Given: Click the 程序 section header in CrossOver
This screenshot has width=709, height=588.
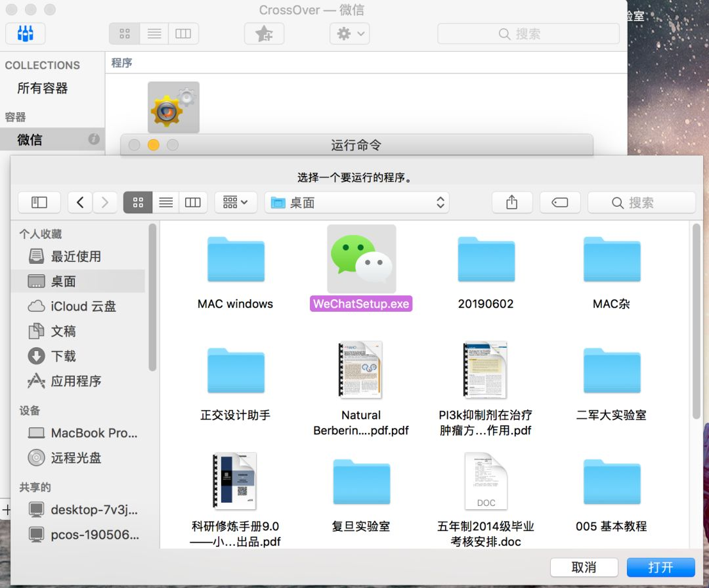Looking at the screenshot, I should pos(121,63).
